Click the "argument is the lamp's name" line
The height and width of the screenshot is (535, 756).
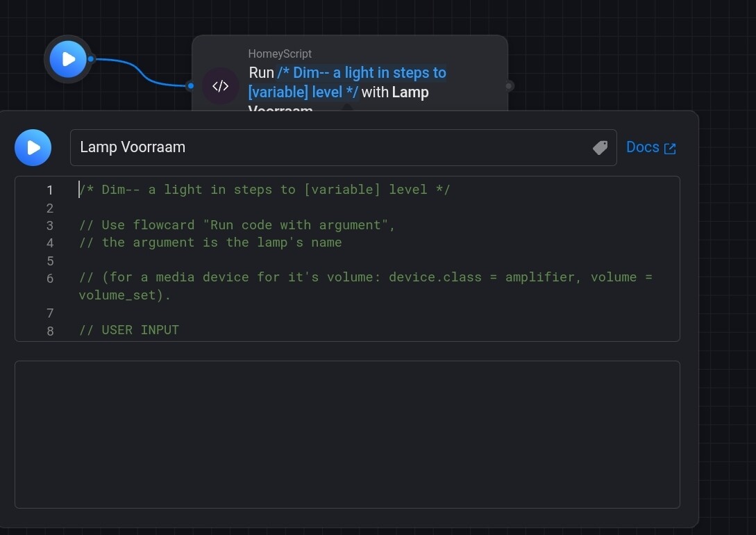[x=210, y=242]
